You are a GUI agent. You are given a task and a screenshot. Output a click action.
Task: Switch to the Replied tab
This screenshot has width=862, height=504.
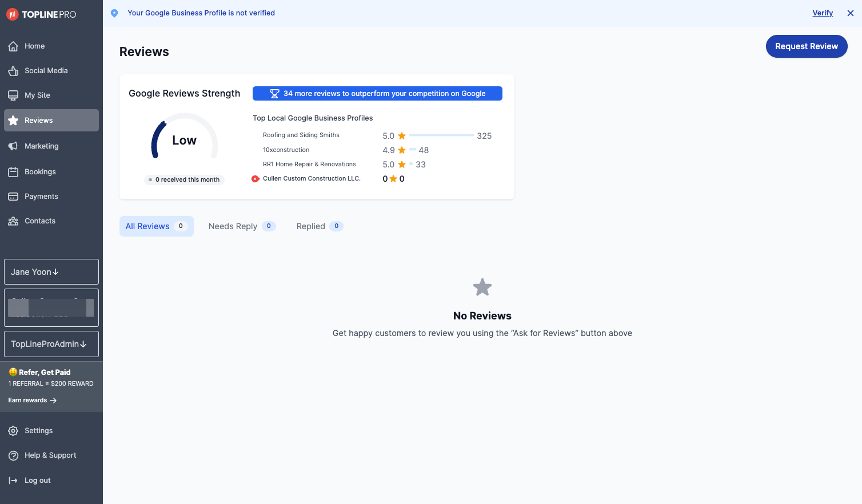pos(320,226)
